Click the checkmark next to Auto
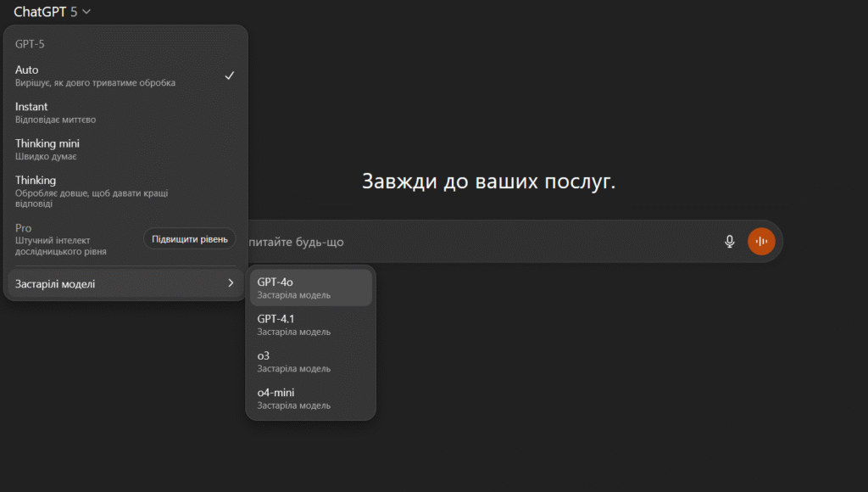The image size is (868, 492). coord(229,75)
